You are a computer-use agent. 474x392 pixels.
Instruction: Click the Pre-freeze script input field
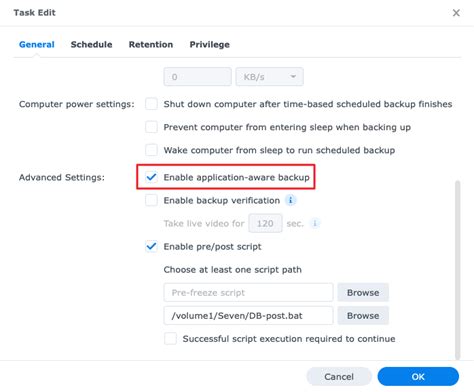pos(248,293)
